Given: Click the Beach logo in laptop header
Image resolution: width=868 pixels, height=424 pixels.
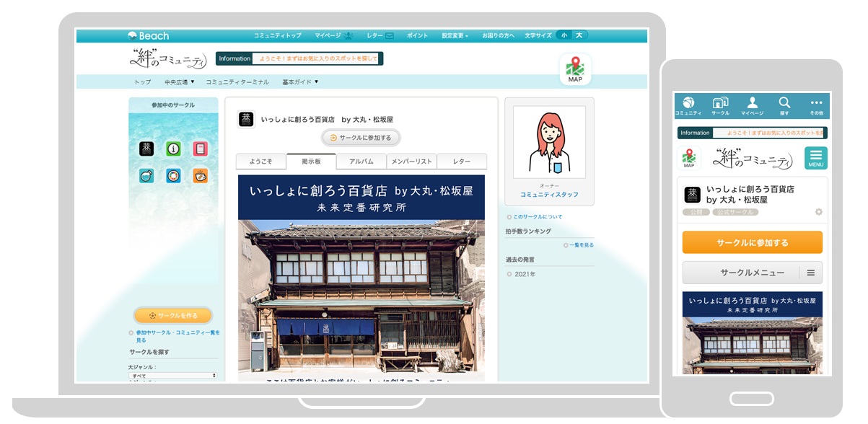Looking at the screenshot, I should (148, 35).
